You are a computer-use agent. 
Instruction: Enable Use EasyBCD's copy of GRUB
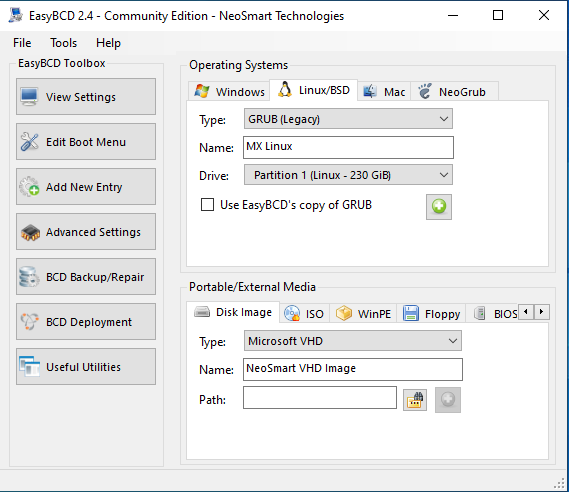click(x=208, y=205)
